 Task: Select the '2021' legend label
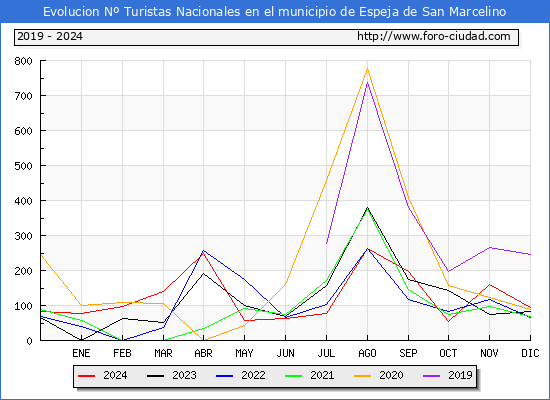coord(322,375)
